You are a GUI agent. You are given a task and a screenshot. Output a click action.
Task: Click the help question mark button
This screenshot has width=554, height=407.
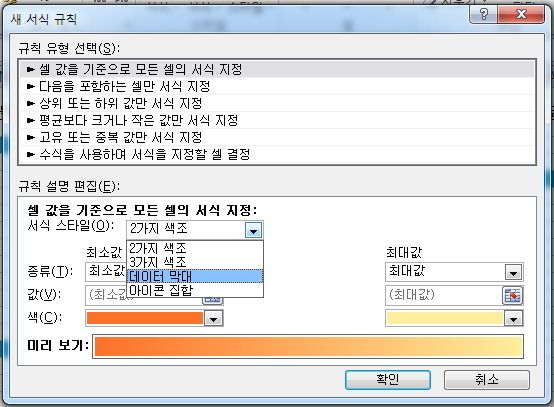tap(483, 14)
